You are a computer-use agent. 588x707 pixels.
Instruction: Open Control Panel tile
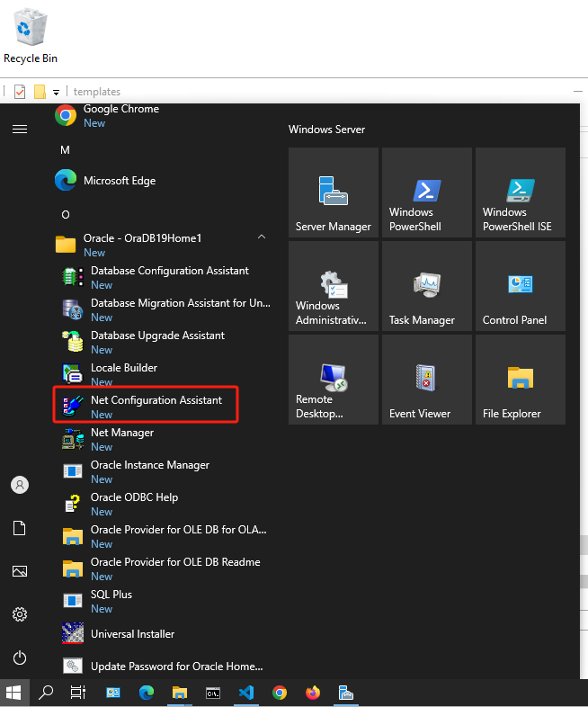[521, 286]
